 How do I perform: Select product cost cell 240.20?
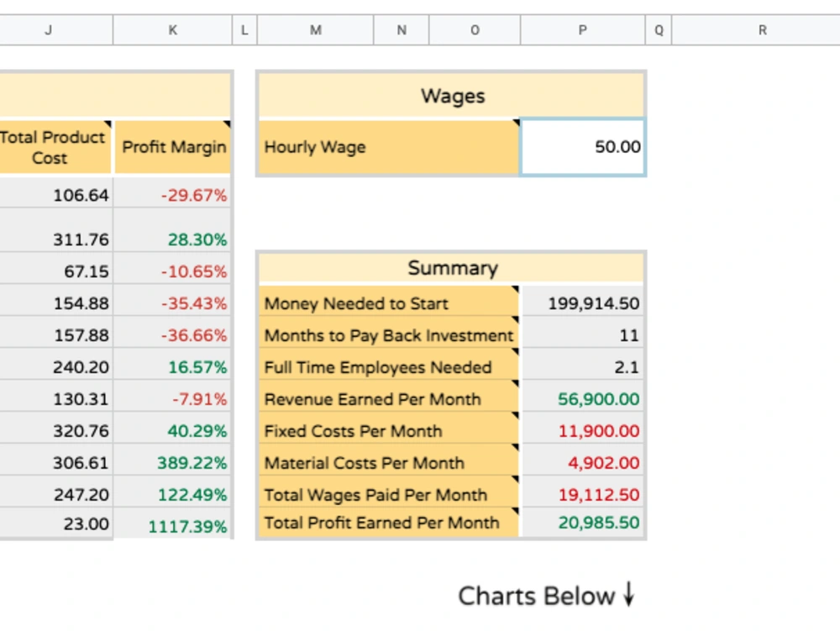tap(55, 365)
